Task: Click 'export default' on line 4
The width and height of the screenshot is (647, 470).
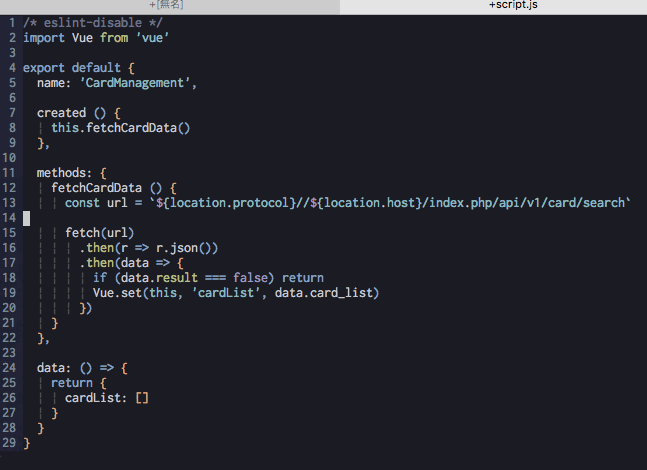Action: 72,68
